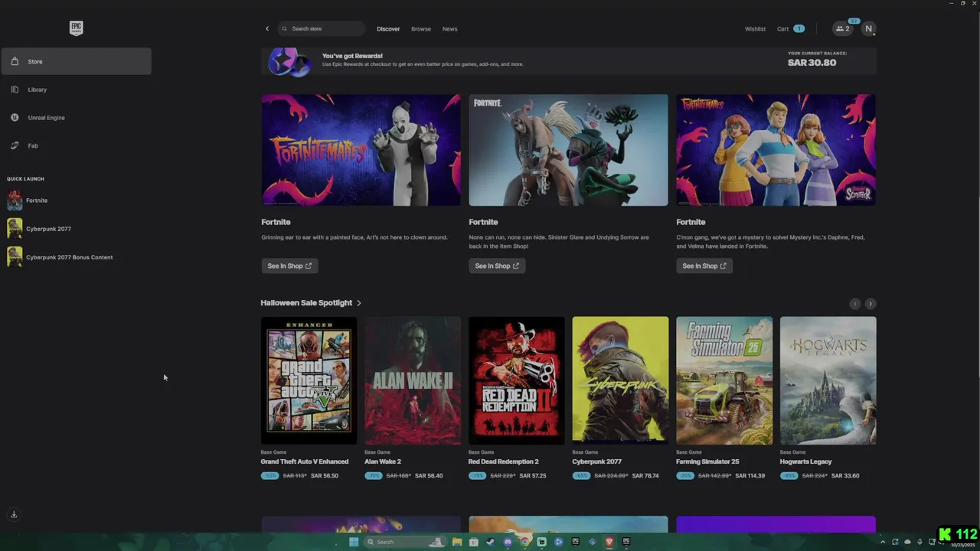
Task: Open the Grand Theft Auto V Enhanced cover
Action: click(309, 380)
